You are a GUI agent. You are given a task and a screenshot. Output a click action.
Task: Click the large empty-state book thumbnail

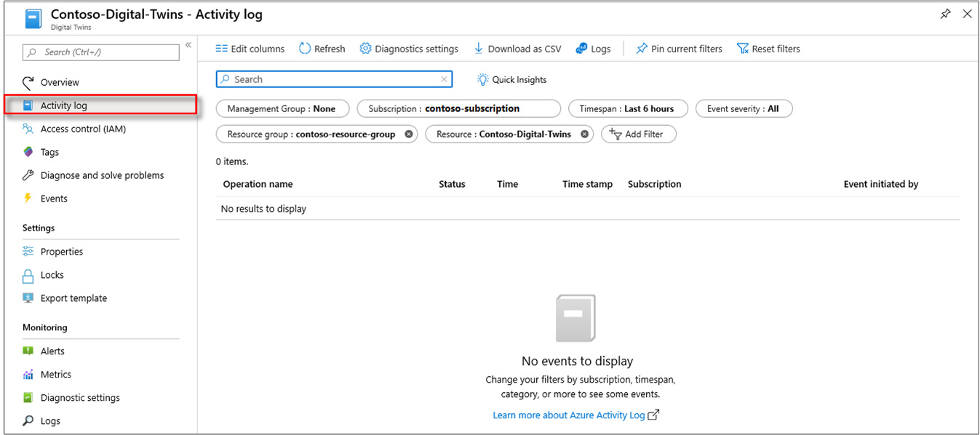pos(575,319)
